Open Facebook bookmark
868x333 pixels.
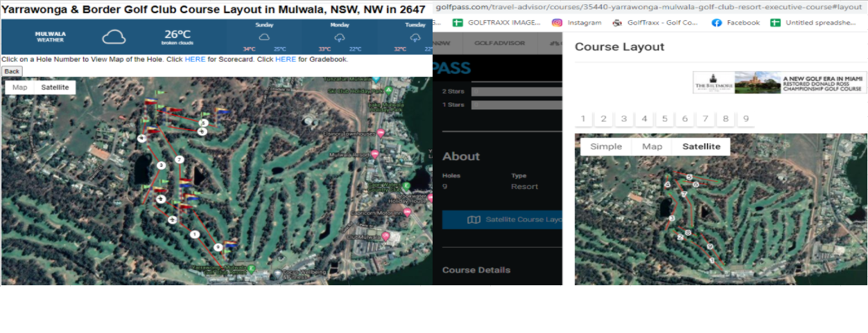pos(736,22)
